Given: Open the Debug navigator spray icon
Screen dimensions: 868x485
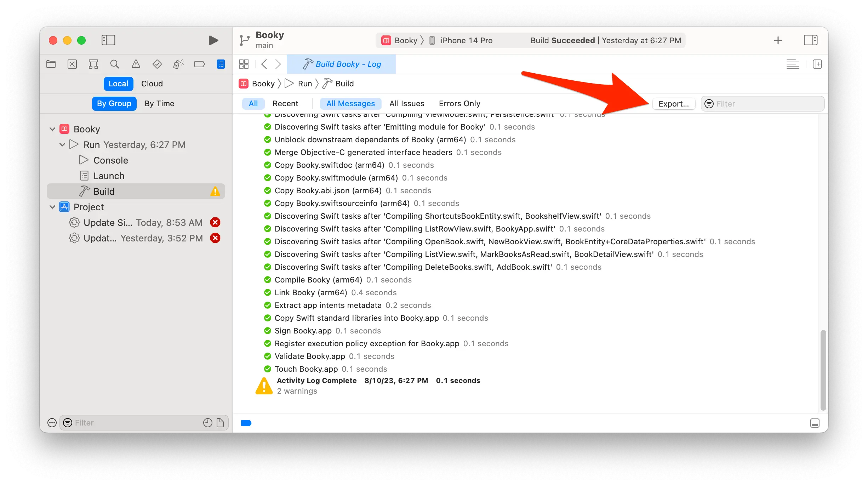Looking at the screenshot, I should [178, 64].
